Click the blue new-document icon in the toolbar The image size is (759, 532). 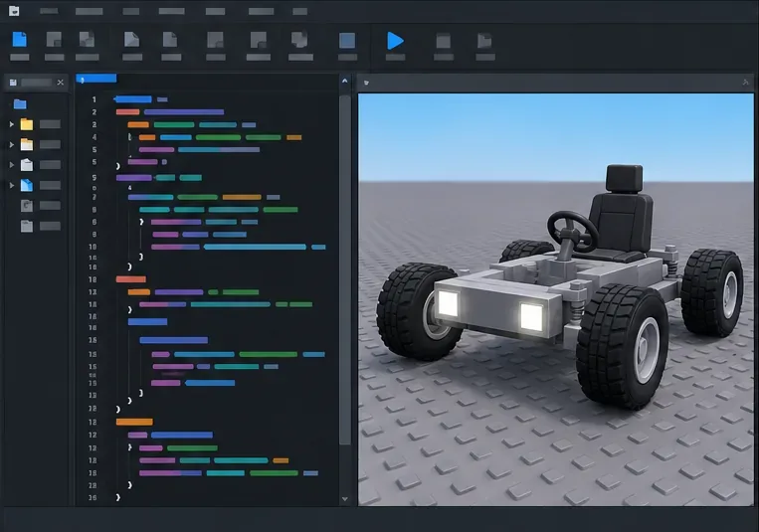[19, 39]
